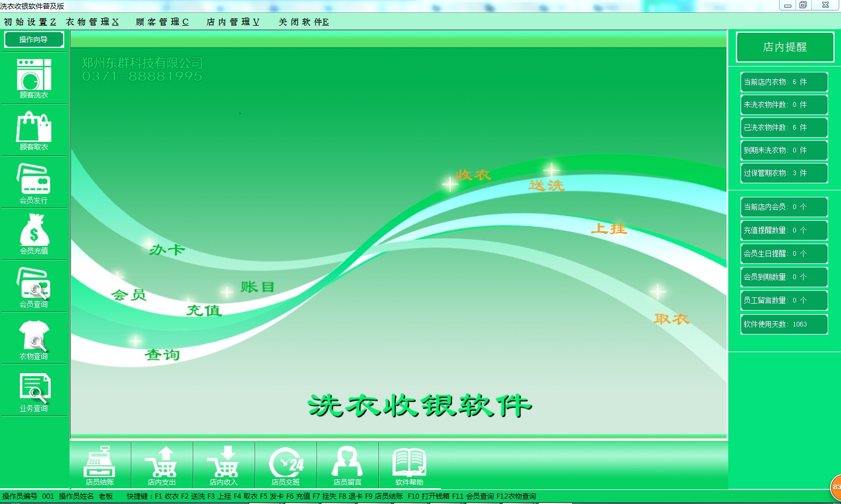This screenshot has height=504, width=841.
Task: Open the 顾客管理 menu
Action: pos(162,22)
